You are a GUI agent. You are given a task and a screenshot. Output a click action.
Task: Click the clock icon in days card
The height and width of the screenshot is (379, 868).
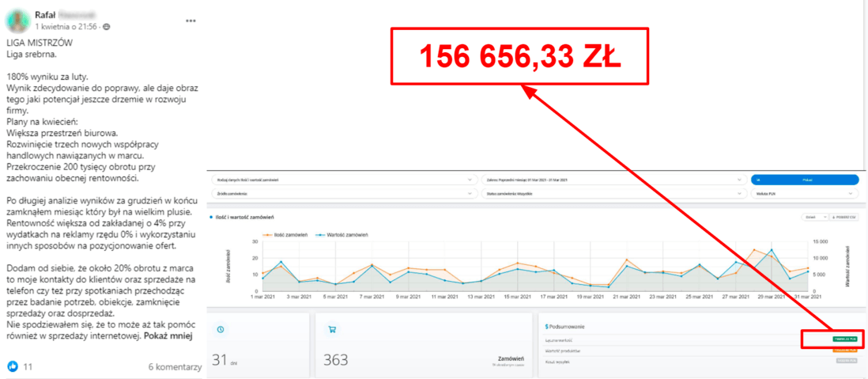point(221,329)
